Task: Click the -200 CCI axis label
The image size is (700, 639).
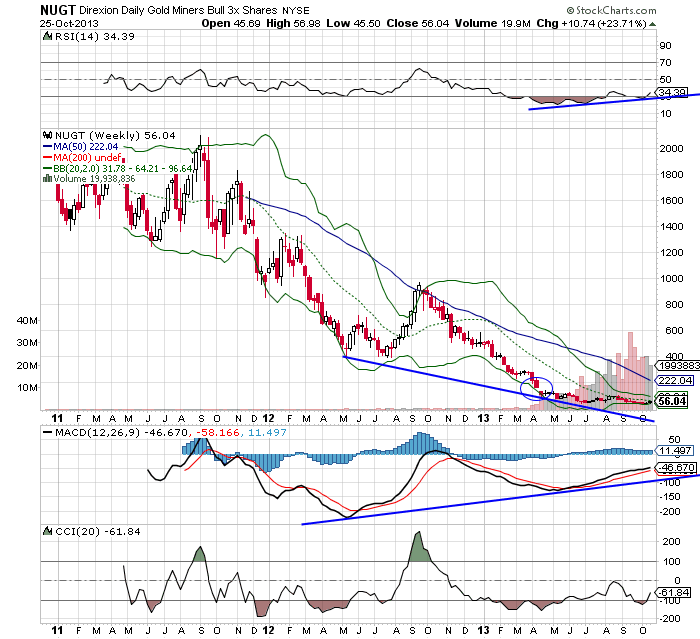Action: (x=670, y=619)
